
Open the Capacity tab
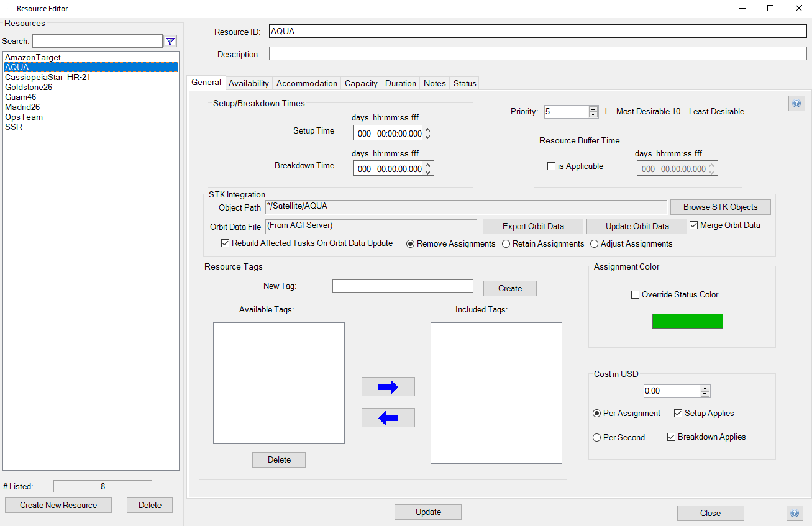[x=361, y=83]
